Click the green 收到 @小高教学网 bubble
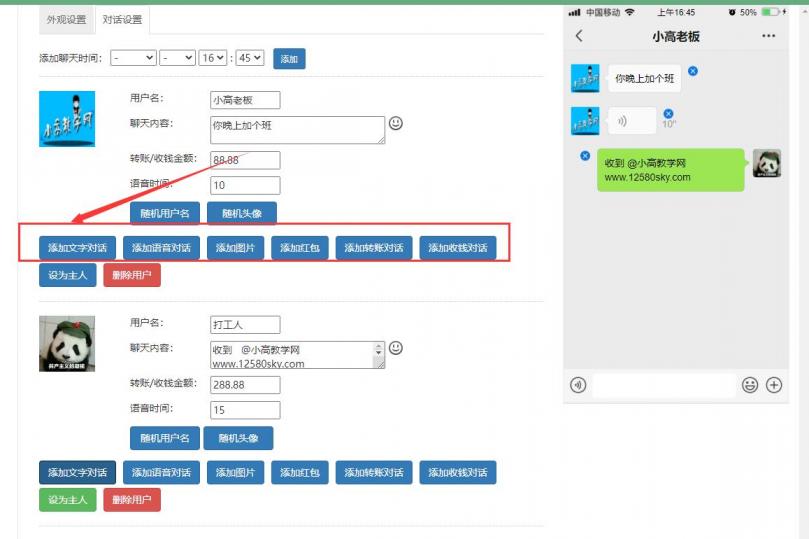The width and height of the screenshot is (809, 539). point(671,170)
